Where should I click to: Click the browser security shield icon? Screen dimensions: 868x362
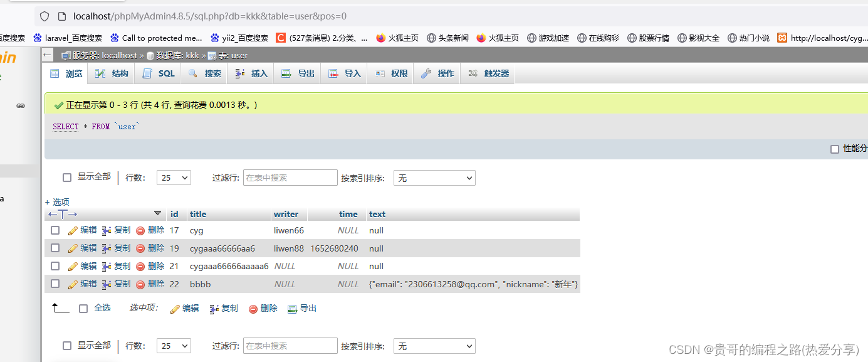(44, 16)
